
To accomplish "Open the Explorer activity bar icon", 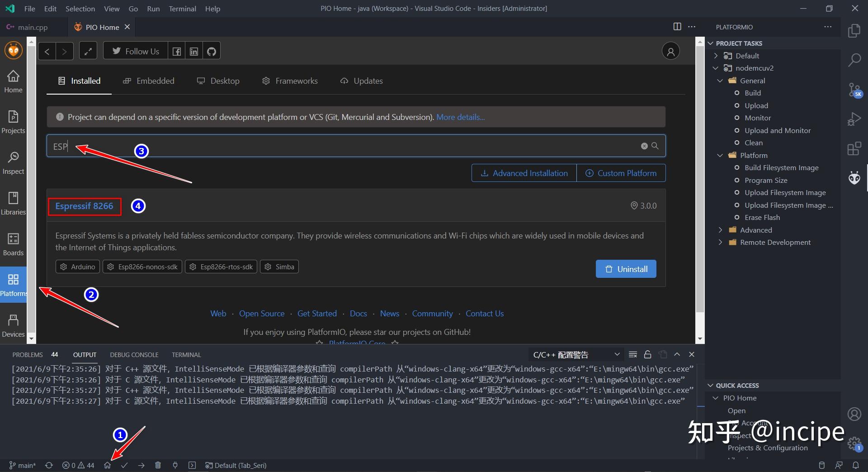I will [854, 31].
